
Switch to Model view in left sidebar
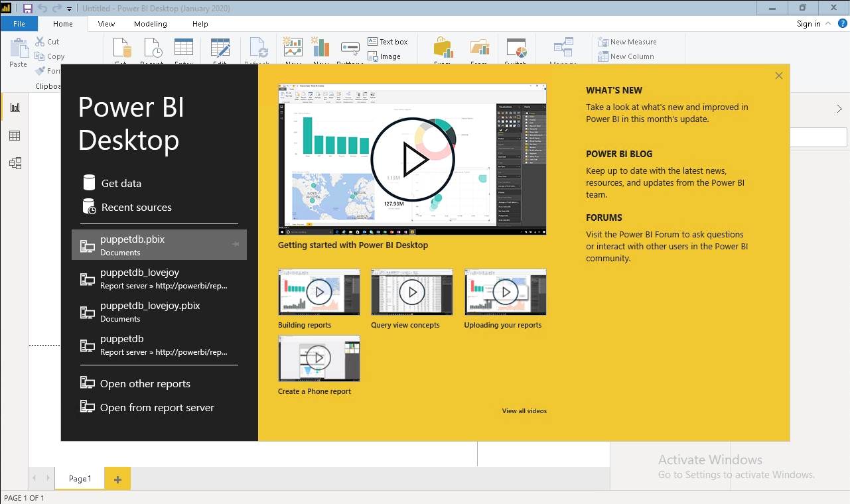coord(15,163)
